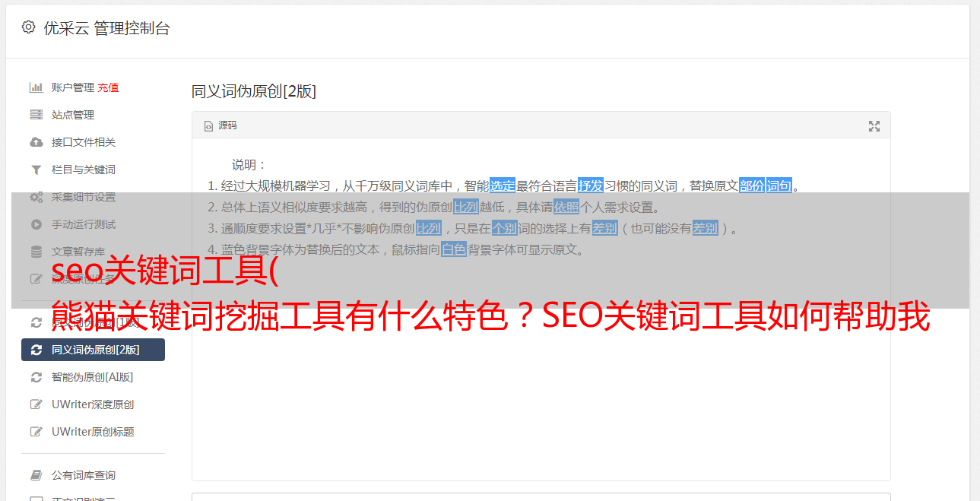
Task: Open UWriter深度原创 in sidebar
Action: pos(93,404)
